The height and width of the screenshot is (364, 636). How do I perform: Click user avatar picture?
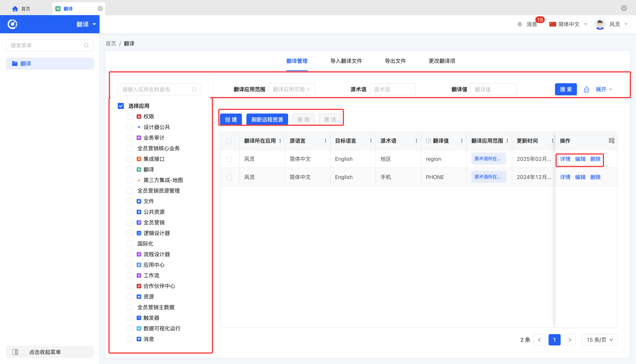(600, 24)
